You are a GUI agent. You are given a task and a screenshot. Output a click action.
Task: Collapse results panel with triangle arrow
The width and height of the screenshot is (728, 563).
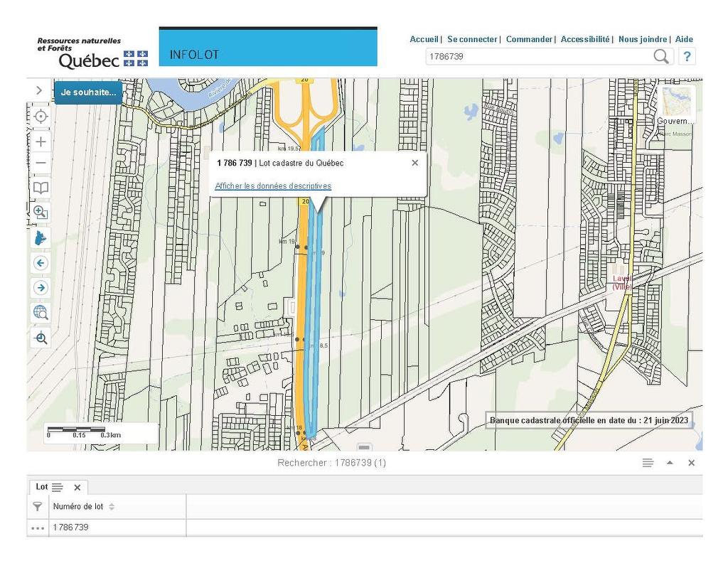coord(669,463)
